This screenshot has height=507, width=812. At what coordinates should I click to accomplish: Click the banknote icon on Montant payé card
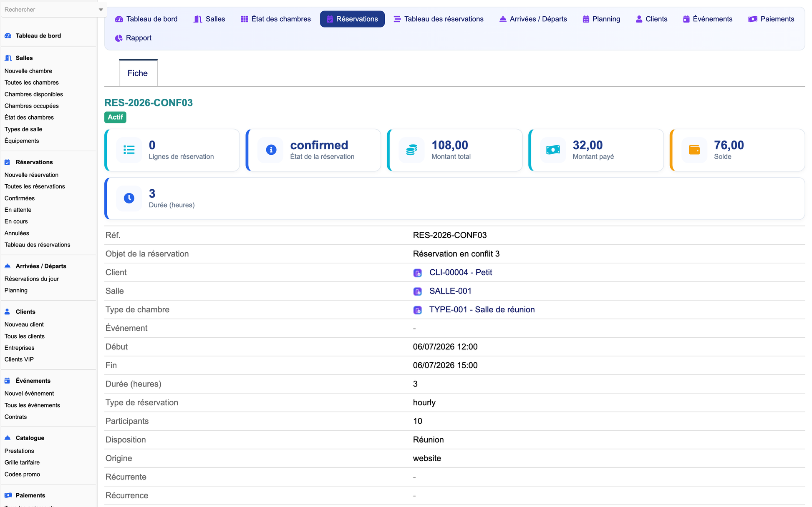553,150
